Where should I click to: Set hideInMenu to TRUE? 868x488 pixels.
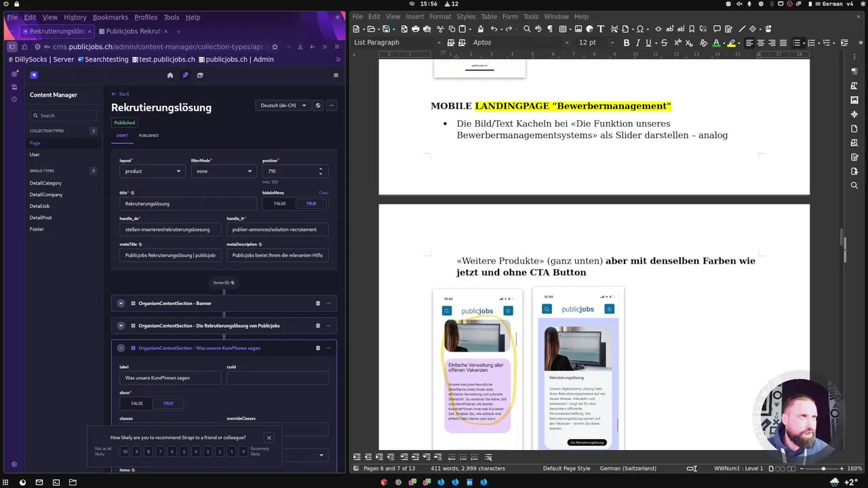click(x=311, y=203)
